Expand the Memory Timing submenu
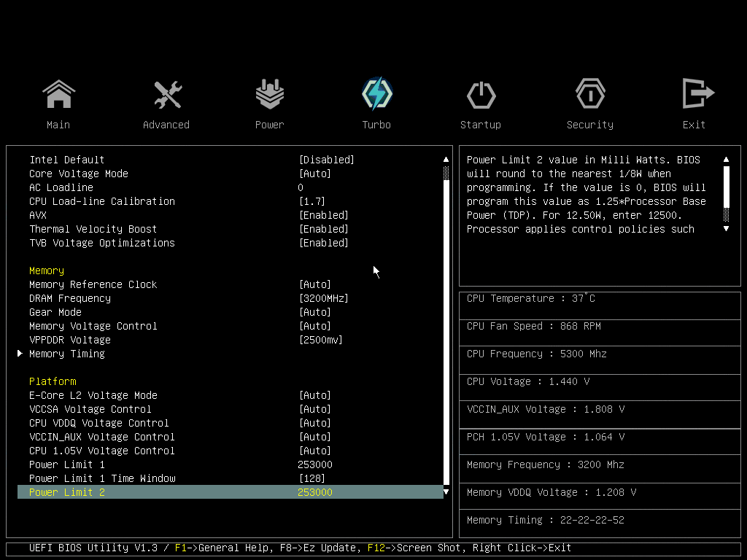 [67, 354]
